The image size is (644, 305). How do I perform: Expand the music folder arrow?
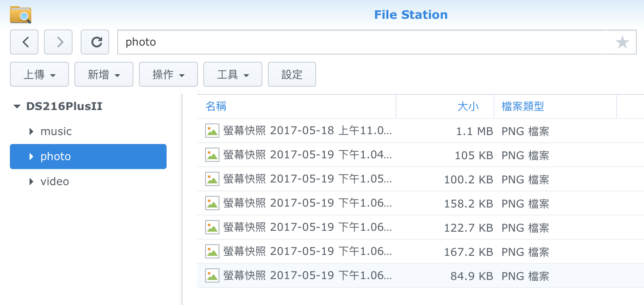pyautogui.click(x=31, y=131)
